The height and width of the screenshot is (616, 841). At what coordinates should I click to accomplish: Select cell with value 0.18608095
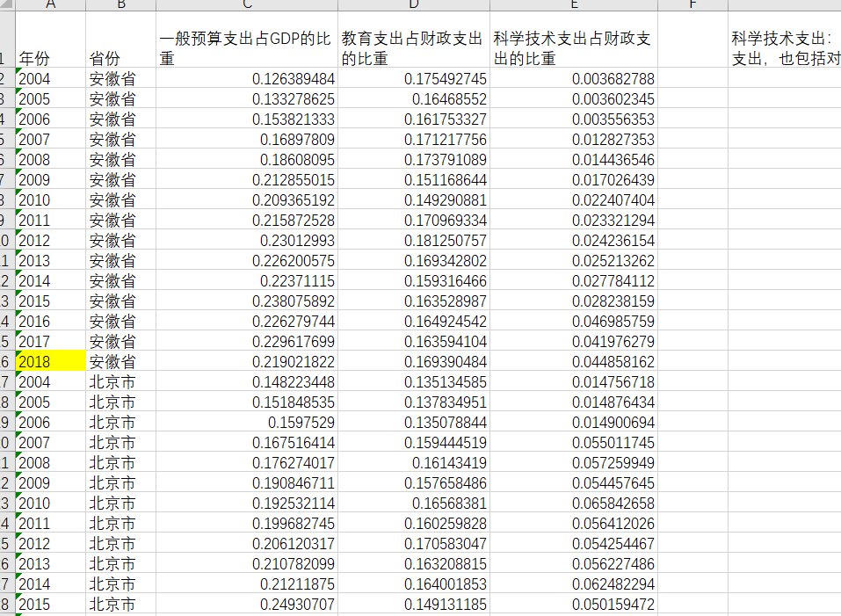(x=247, y=159)
